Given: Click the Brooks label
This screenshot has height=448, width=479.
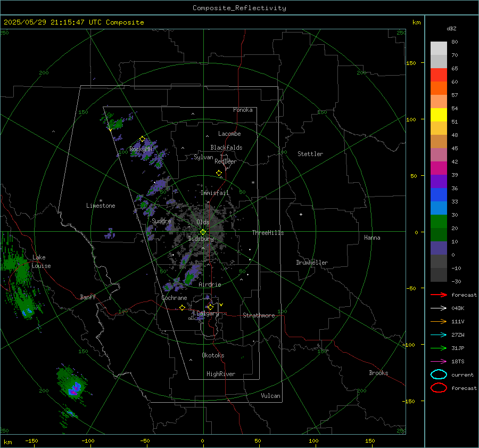Looking at the screenshot, I should [x=378, y=373].
